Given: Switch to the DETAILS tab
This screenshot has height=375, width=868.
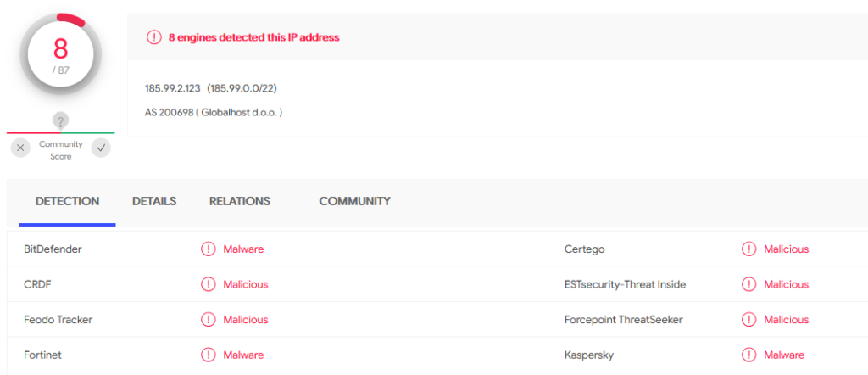Looking at the screenshot, I should 154,202.
